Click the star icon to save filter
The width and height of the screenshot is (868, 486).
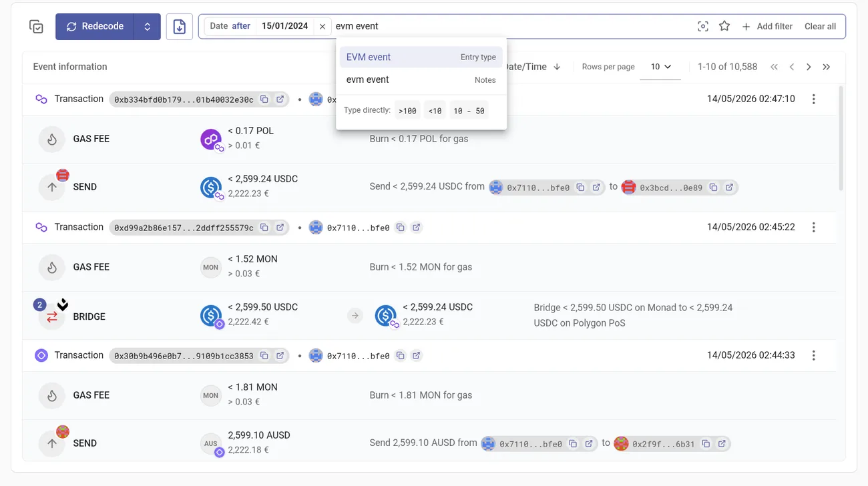(724, 27)
